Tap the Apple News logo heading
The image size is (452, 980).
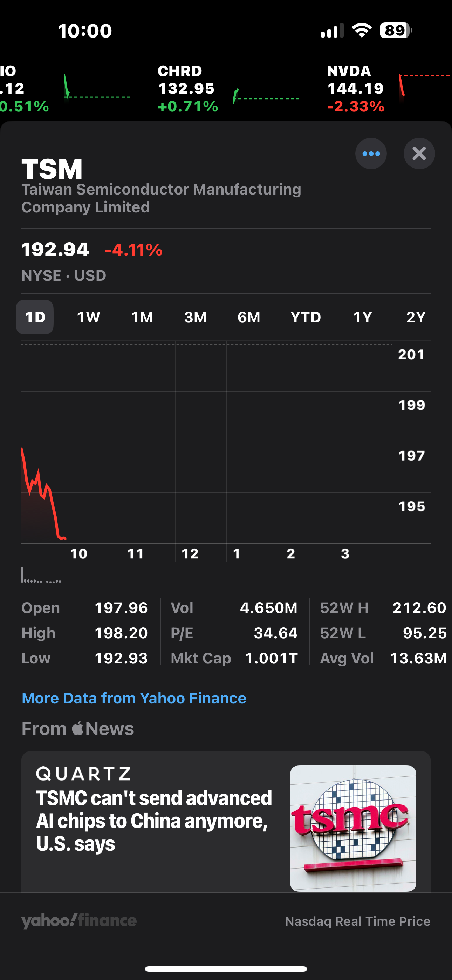pyautogui.click(x=78, y=729)
